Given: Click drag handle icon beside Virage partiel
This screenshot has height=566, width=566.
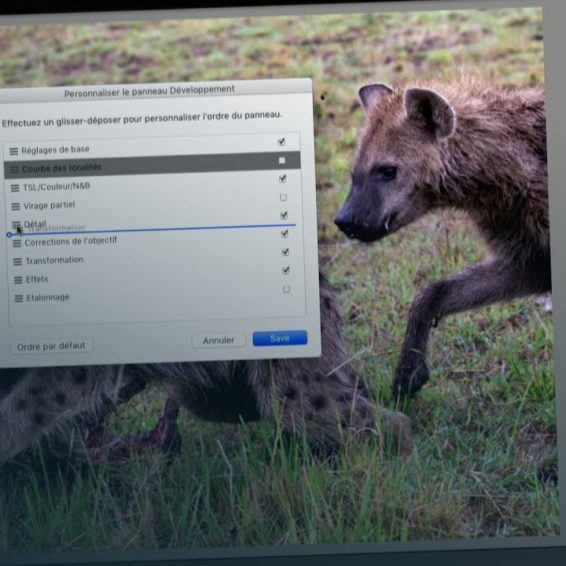Looking at the screenshot, I should pyautogui.click(x=16, y=206).
